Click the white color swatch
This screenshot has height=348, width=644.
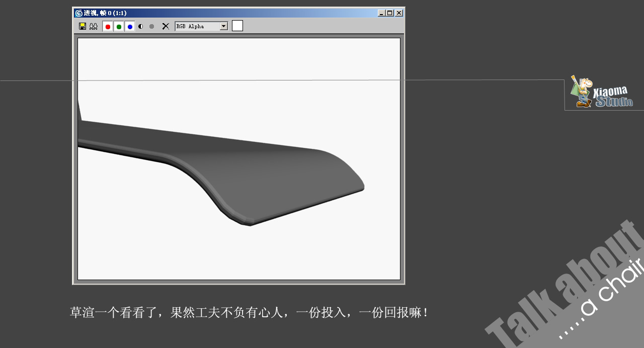tap(237, 26)
